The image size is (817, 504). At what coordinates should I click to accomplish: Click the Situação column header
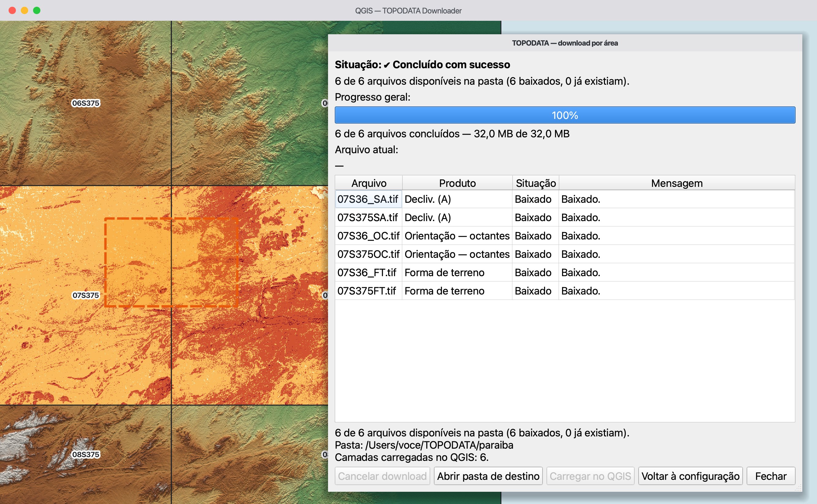535,183
